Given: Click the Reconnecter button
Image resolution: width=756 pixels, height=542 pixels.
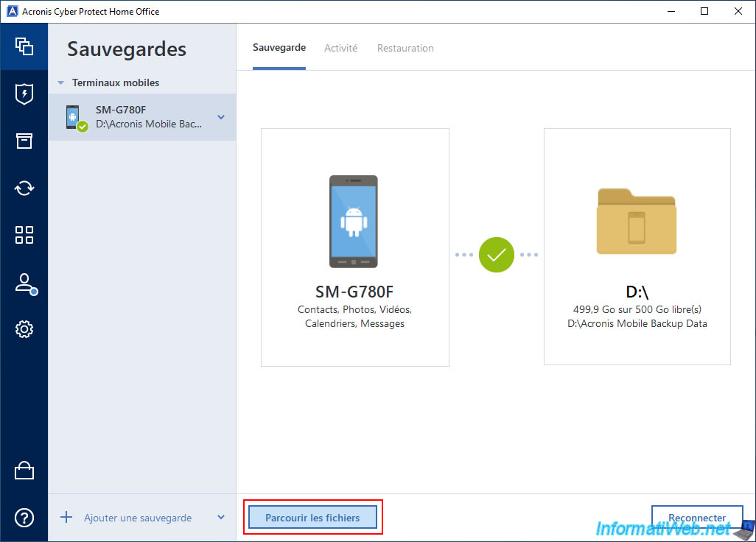Looking at the screenshot, I should tap(697, 518).
